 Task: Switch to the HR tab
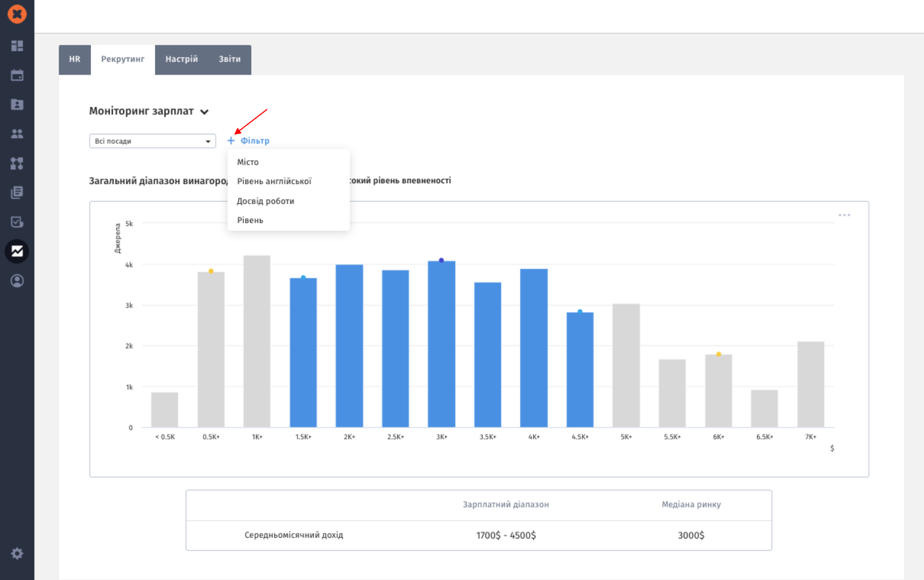(75, 59)
